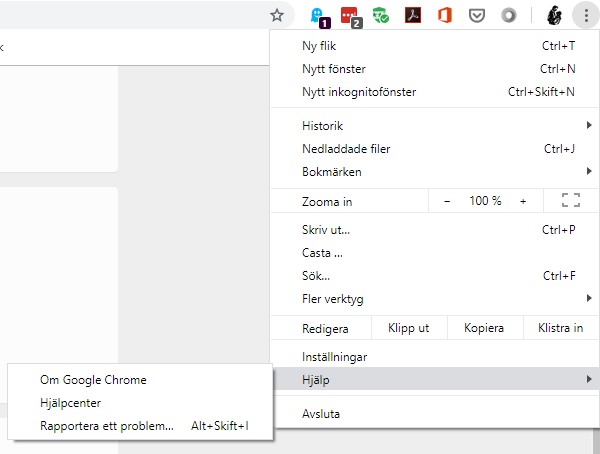Select Sök... menu item

435,276
